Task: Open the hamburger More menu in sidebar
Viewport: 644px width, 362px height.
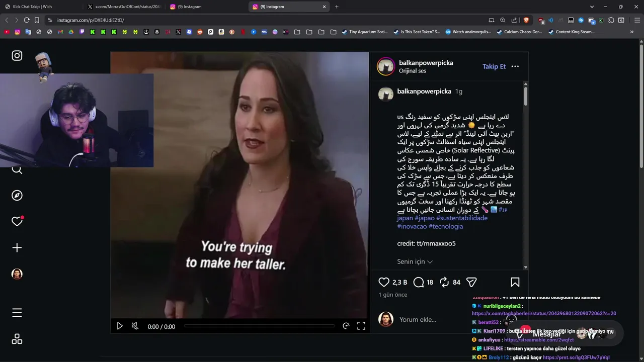Action: pyautogui.click(x=17, y=313)
